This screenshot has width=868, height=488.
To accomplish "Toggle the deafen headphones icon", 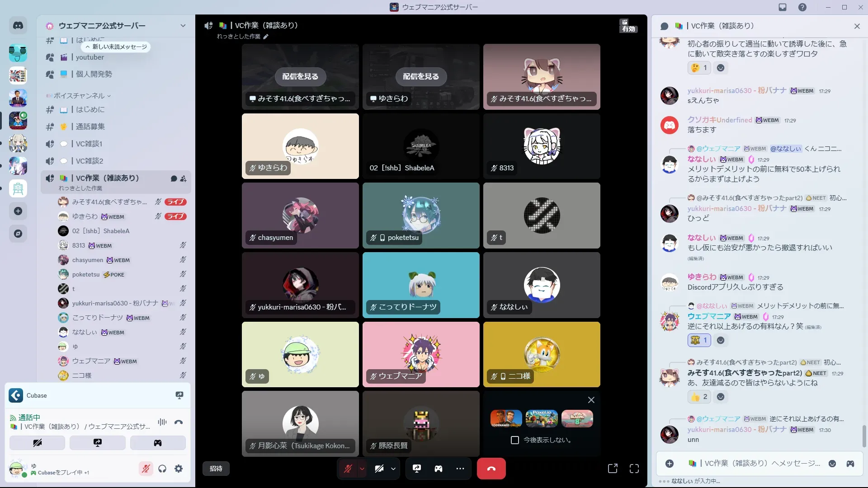I will [x=162, y=469].
